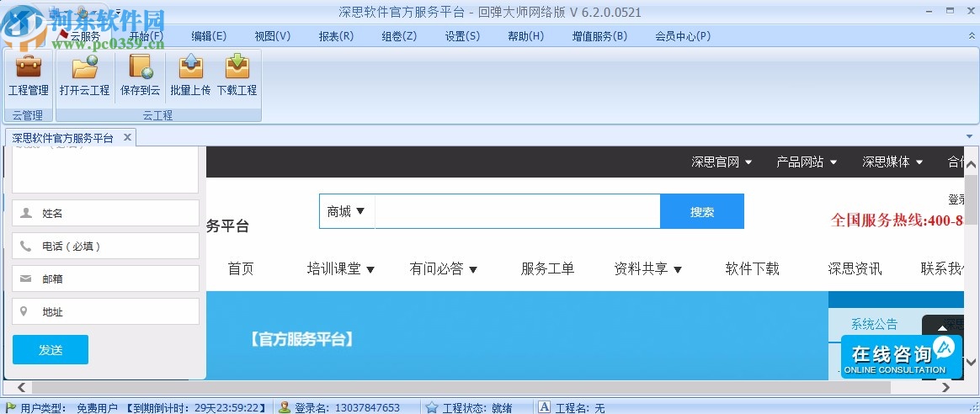Expand the 产品网站 dropdown
This screenshot has height=414, width=980.
click(807, 162)
